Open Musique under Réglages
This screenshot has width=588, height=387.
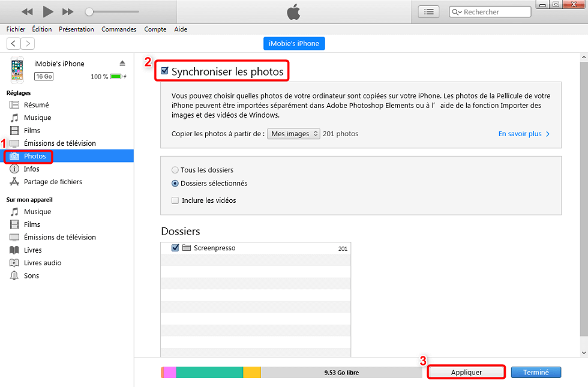click(x=37, y=118)
